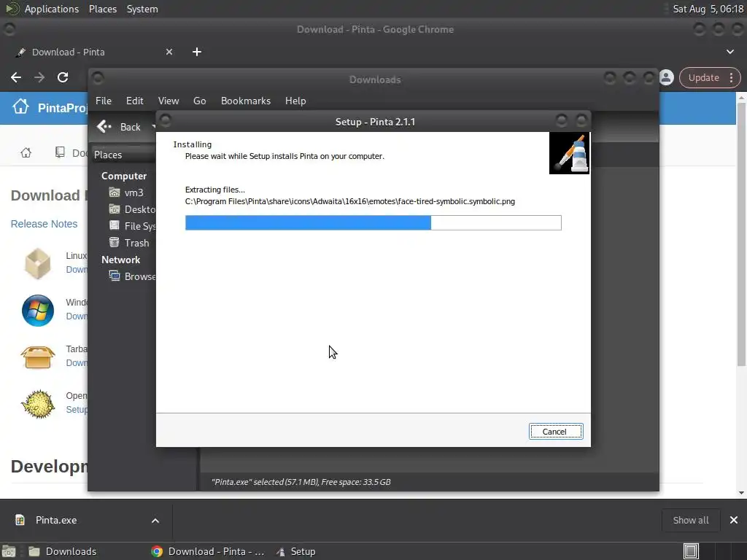
Task: Click the Windows logo icon on webpage
Action: tap(38, 311)
